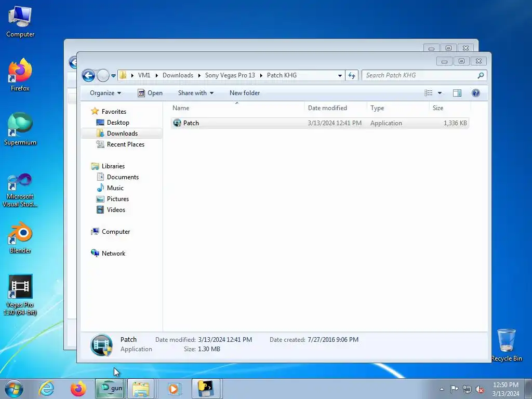Viewport: 532px width, 399px height.
Task: Click the Refresh button beside address bar
Action: tap(352, 75)
